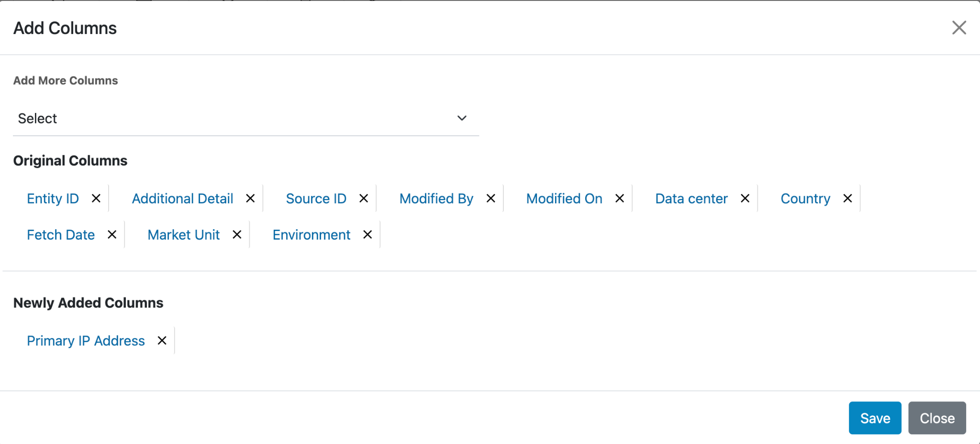Save the column changes
Screen dimensions: 980x444
coord(875,418)
